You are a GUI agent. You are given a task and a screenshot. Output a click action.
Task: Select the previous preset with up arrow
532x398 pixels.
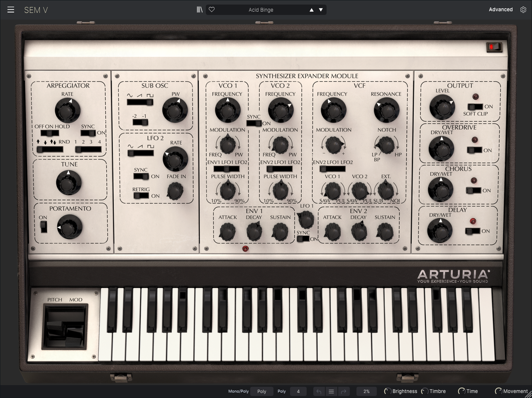pyautogui.click(x=311, y=10)
